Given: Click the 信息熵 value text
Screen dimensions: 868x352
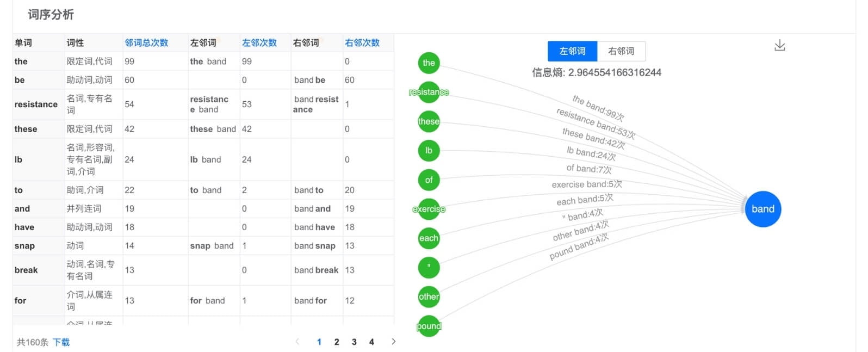Looking at the screenshot, I should click(x=597, y=72).
